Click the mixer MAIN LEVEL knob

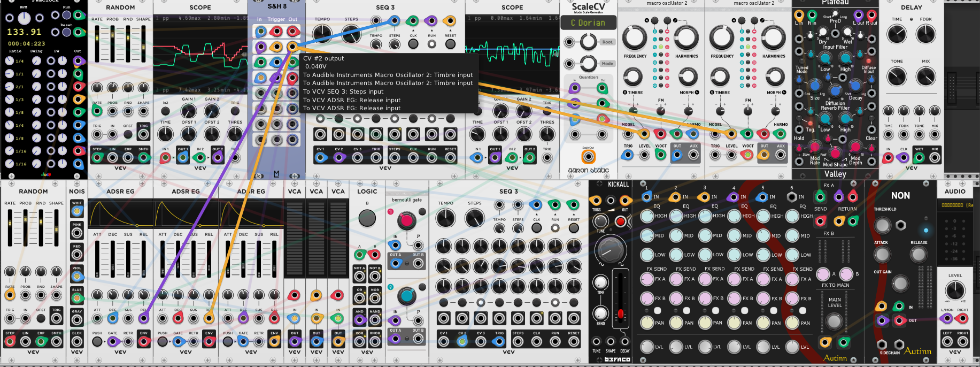834,320
